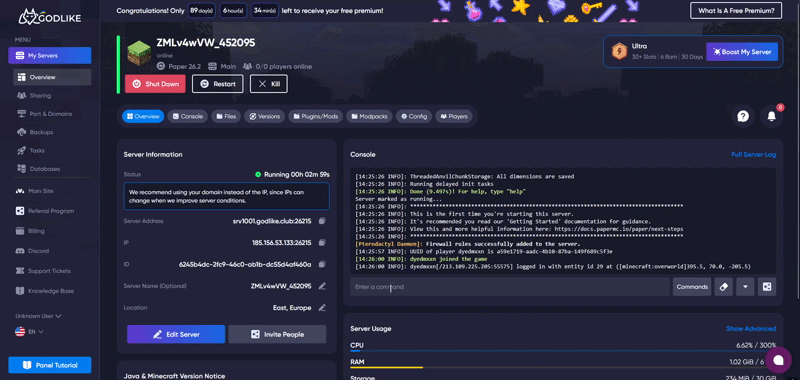Click 'Paper 26.2' version text
Image resolution: width=800 pixels, height=380 pixels.
(184, 66)
